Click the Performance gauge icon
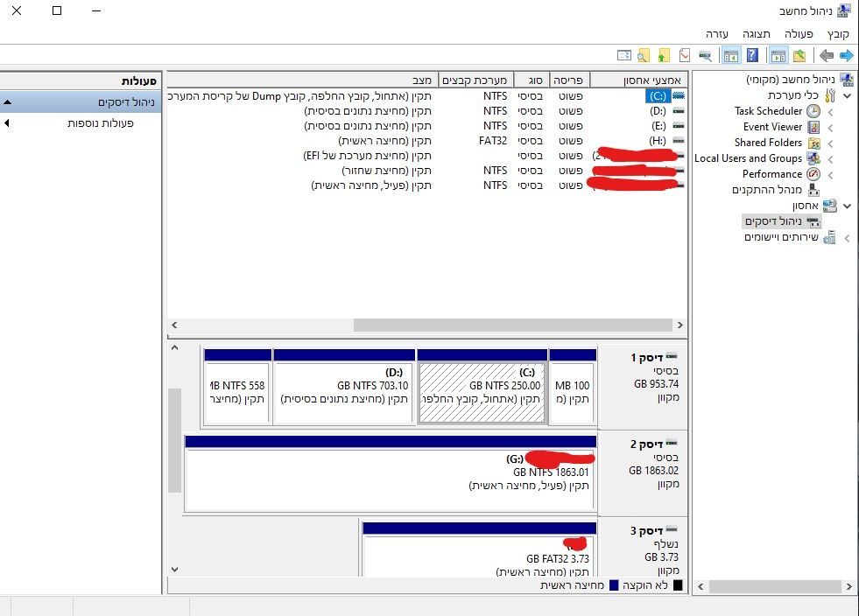The width and height of the screenshot is (859, 616). 814,174
